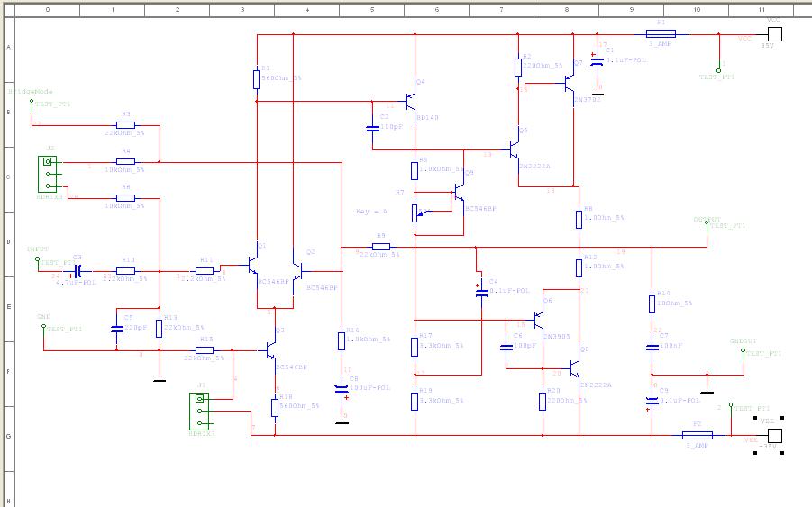Select resistor R4 10kOhm symbol
The height and width of the screenshot is (507, 812).
tap(126, 162)
